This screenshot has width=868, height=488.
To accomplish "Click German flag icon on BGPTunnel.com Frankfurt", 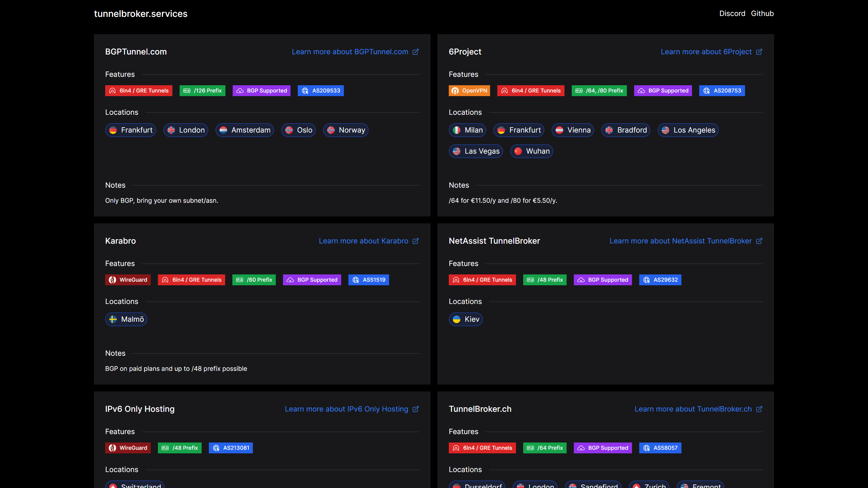I will point(113,130).
